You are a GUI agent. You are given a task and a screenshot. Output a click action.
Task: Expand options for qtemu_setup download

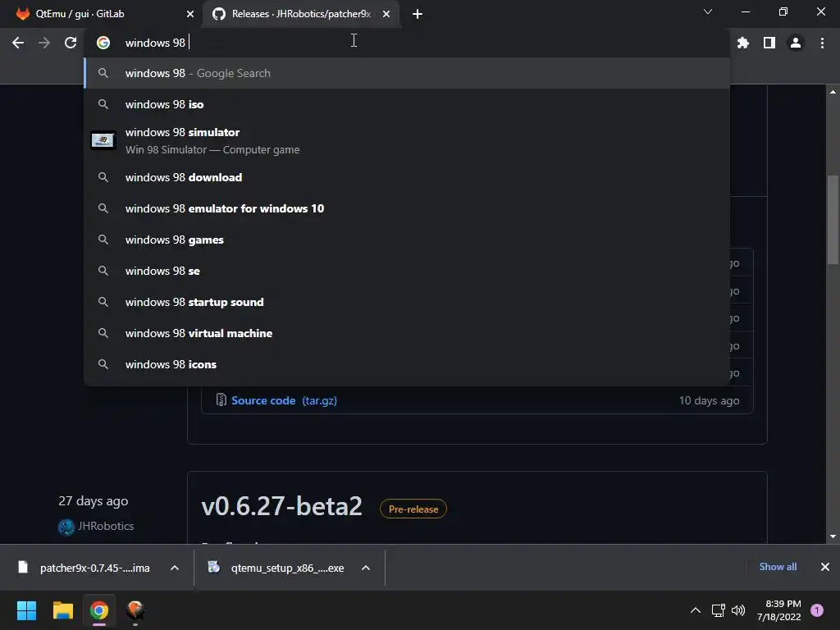point(366,568)
